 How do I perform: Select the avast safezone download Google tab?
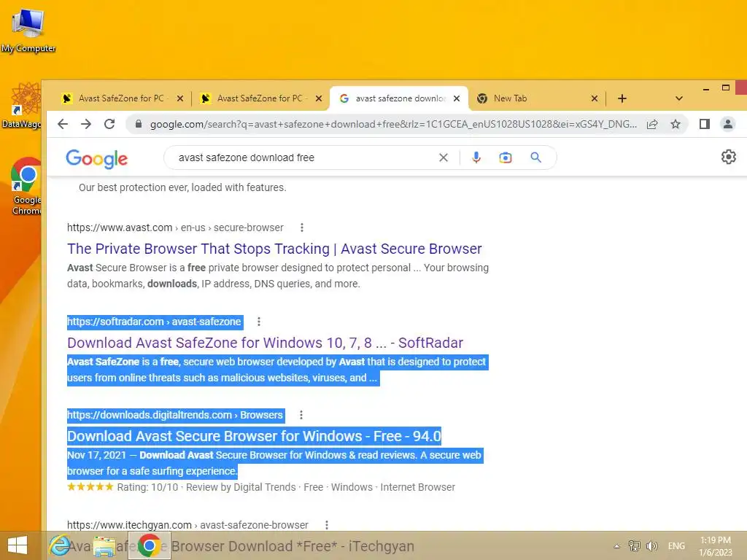click(400, 98)
